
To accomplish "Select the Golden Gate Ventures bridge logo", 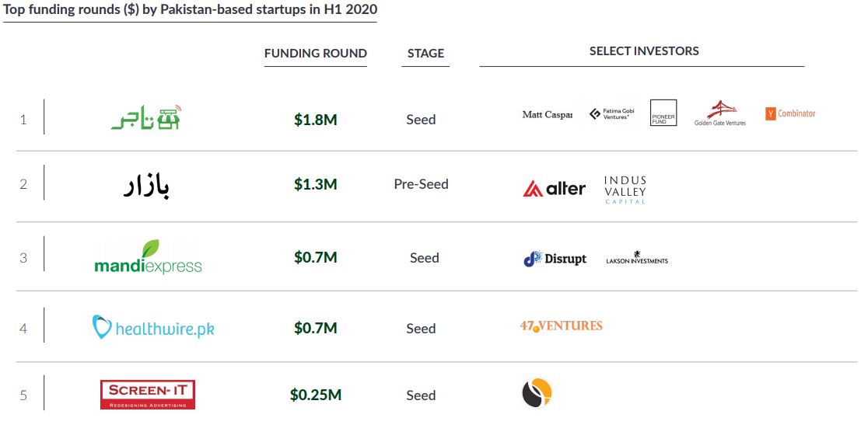I will tap(719, 113).
